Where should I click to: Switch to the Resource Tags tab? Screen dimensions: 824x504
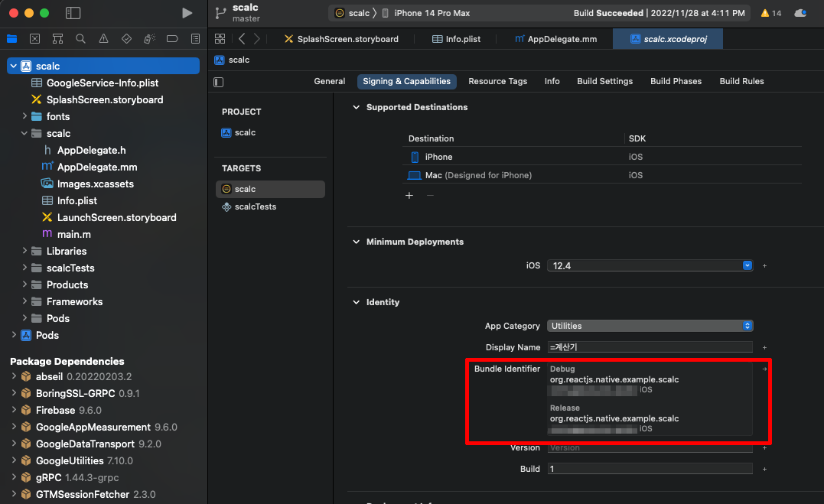(x=497, y=82)
